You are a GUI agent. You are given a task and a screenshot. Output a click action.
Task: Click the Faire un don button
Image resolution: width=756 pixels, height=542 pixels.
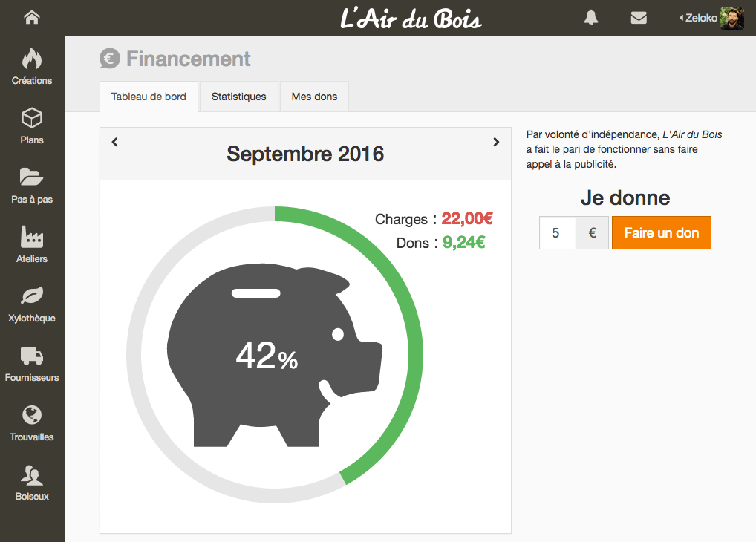662,233
